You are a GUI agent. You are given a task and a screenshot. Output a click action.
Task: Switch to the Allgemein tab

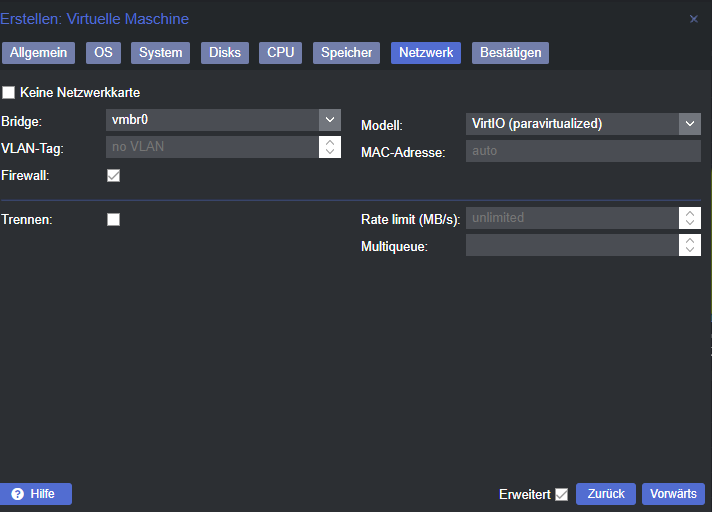[x=39, y=53]
